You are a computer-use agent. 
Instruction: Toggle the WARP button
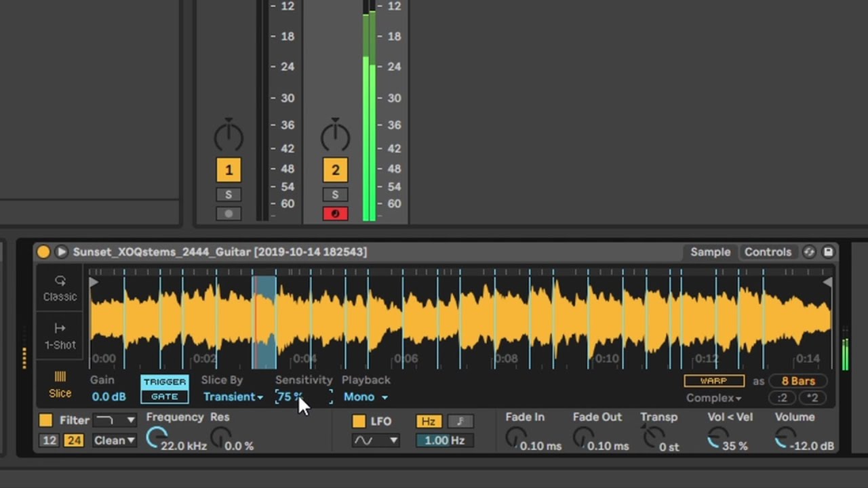click(x=713, y=381)
